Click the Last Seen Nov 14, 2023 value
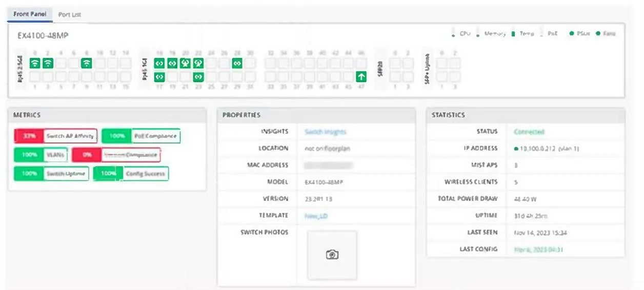644x290 pixels. coord(540,233)
